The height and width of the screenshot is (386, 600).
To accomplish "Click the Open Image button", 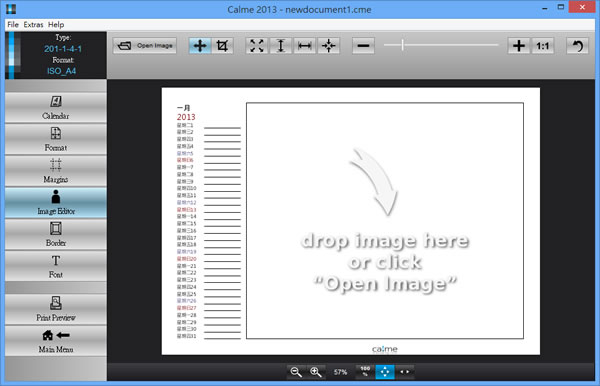I will tap(145, 46).
